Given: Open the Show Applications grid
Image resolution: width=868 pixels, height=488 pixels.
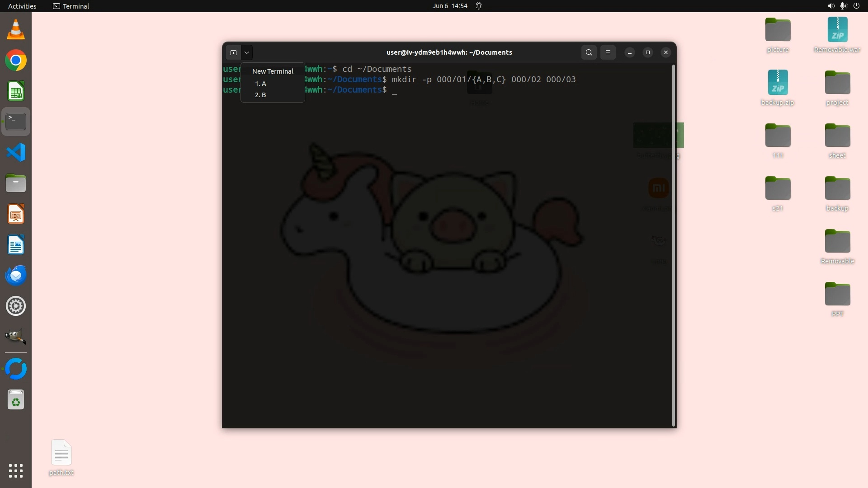Looking at the screenshot, I should 16,471.
